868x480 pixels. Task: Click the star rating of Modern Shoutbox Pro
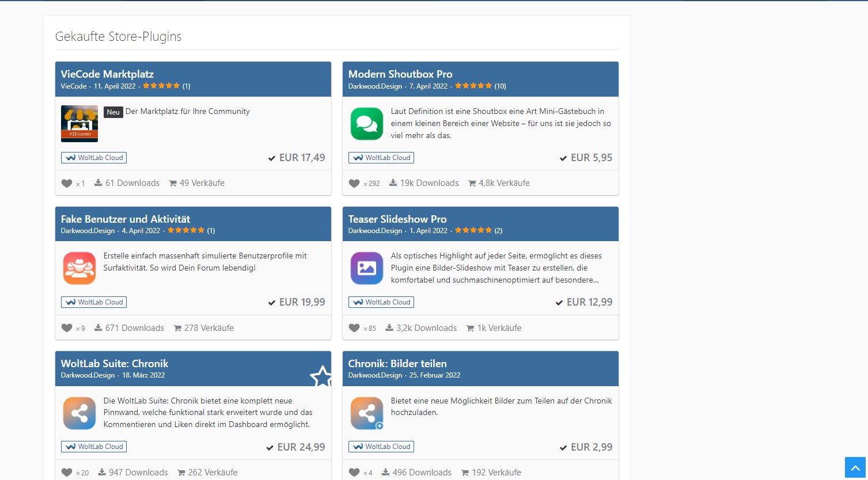(x=473, y=86)
